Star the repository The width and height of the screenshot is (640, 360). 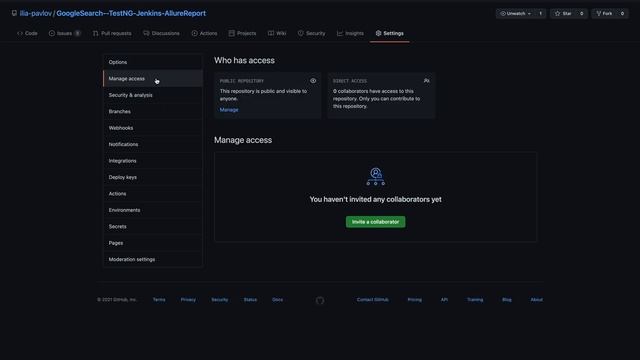pos(563,13)
